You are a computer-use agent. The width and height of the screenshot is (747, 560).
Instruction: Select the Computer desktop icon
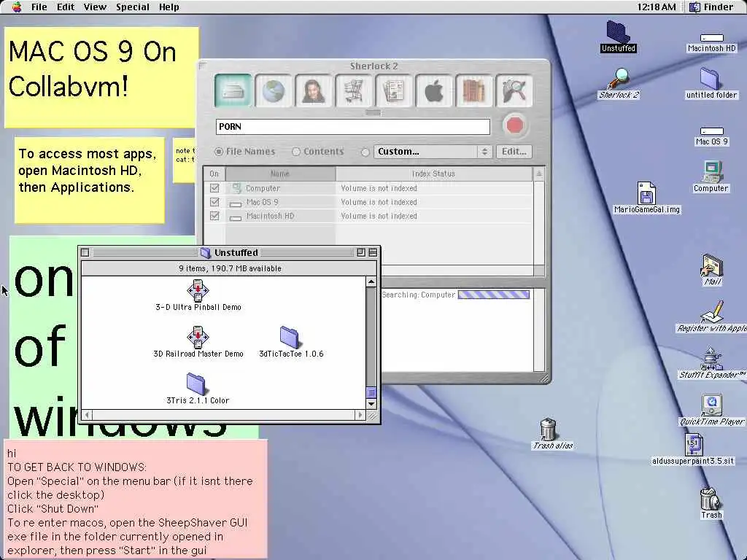coord(711,176)
